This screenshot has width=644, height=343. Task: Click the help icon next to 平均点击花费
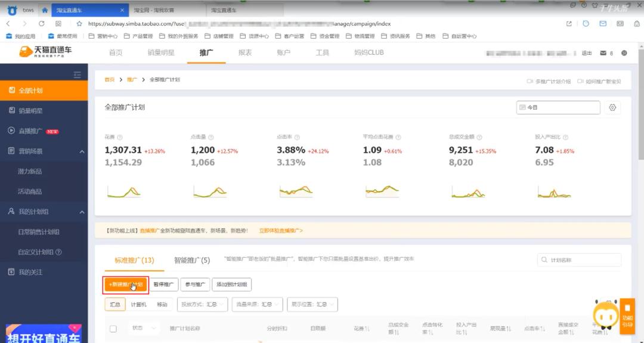[398, 137]
